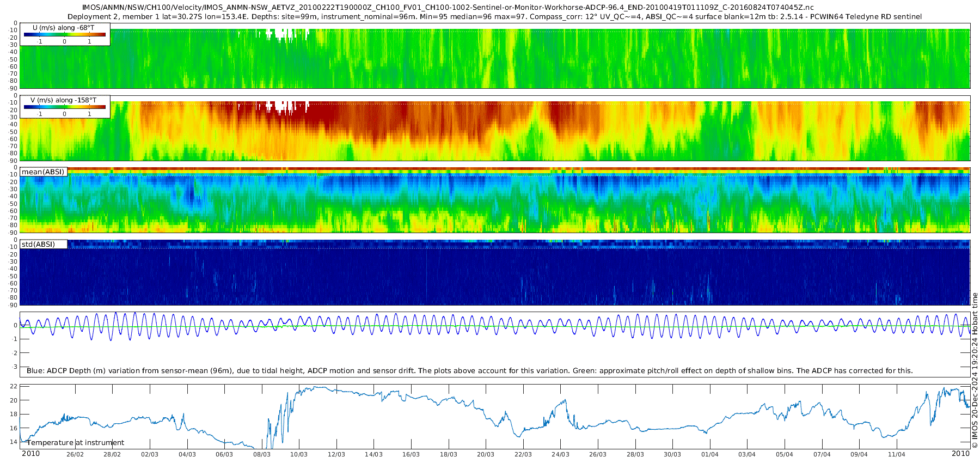This screenshot has width=980, height=463.
Task: Select the 'U (m/s) along -68°T' legend label
Action: pos(63,27)
